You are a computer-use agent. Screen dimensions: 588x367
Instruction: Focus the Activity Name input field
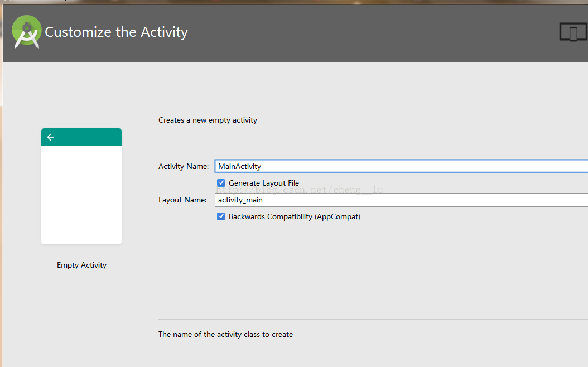pyautogui.click(x=401, y=166)
